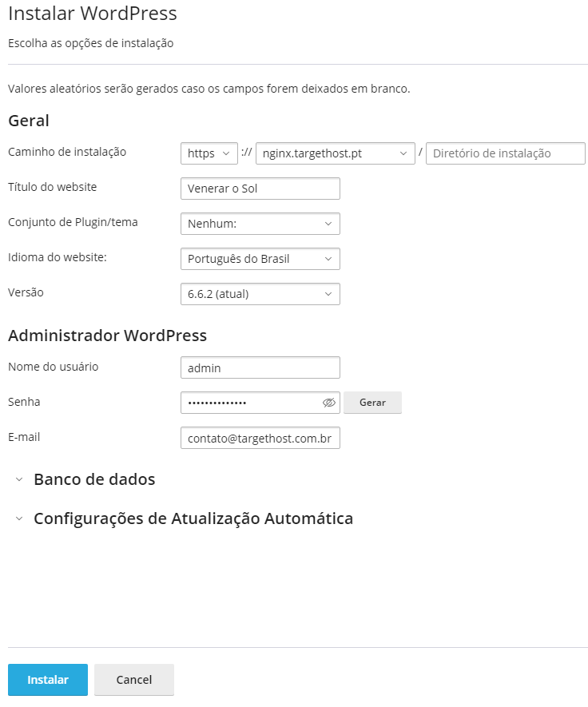Open the nginx.targethost.pt domain dropdown
Screen dimensions: 588x707
click(x=335, y=153)
